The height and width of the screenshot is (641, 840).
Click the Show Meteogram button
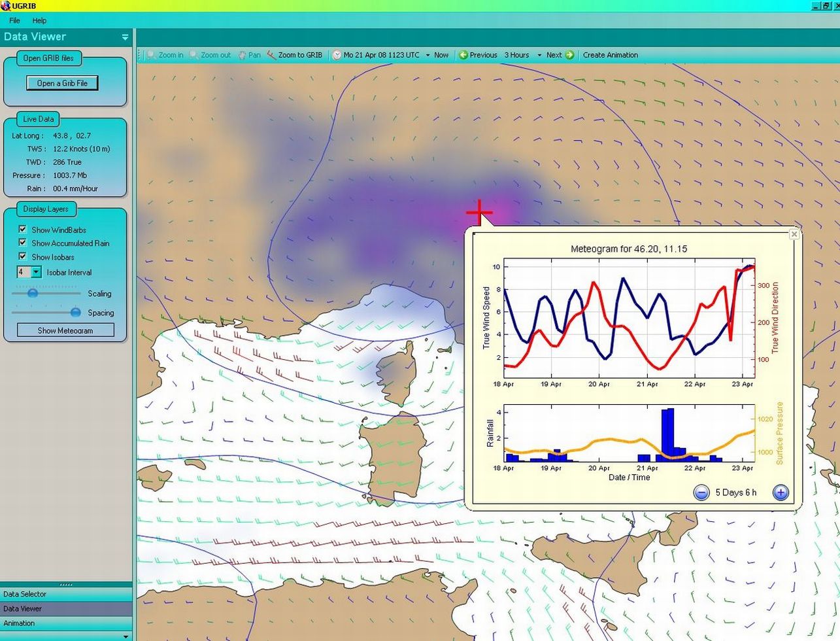pos(65,330)
